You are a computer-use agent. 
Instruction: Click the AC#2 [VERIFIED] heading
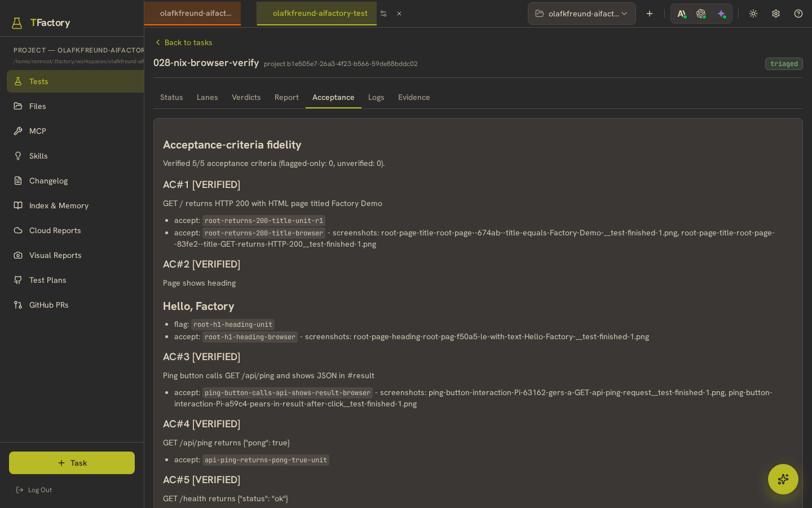coord(201,264)
